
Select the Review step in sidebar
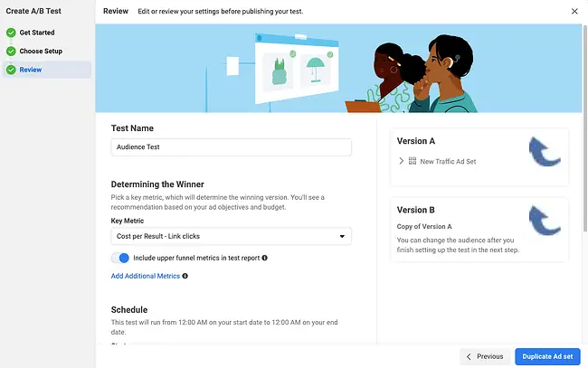click(x=47, y=70)
